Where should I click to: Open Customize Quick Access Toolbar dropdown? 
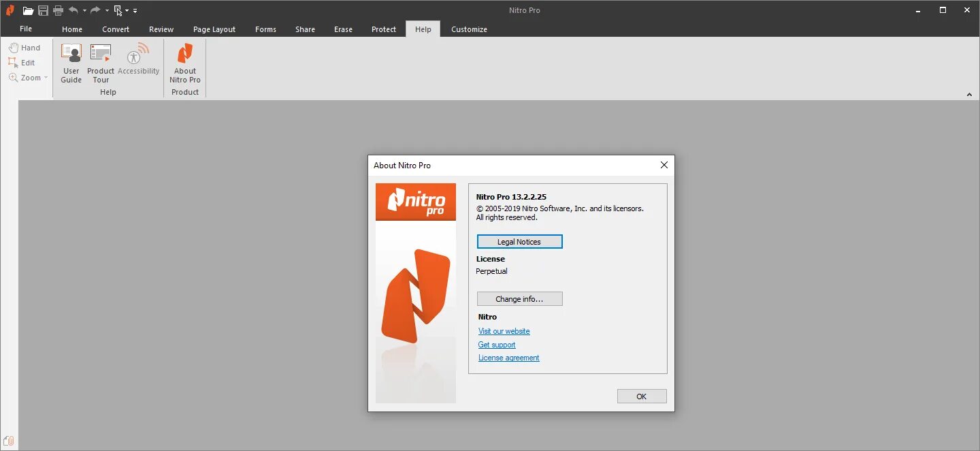(135, 11)
